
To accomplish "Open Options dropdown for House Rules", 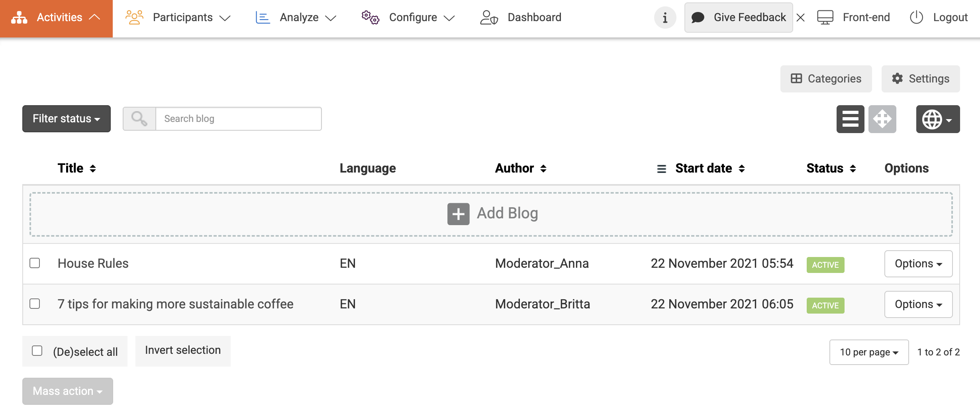I will tap(918, 264).
